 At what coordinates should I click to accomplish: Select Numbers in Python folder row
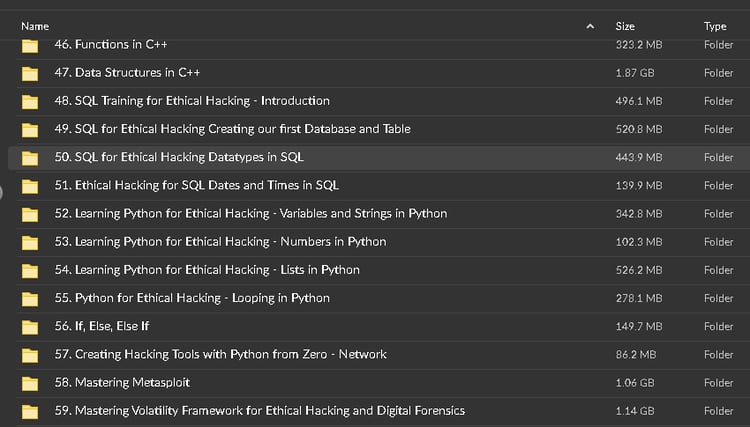[220, 241]
